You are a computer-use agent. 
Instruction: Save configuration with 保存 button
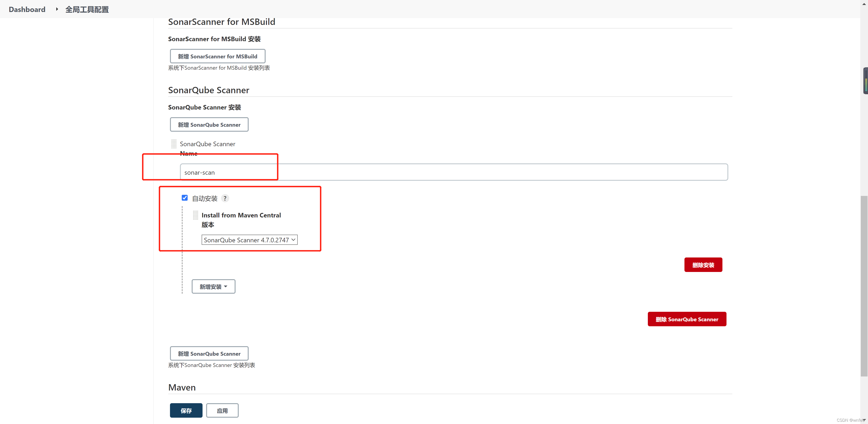pyautogui.click(x=186, y=410)
